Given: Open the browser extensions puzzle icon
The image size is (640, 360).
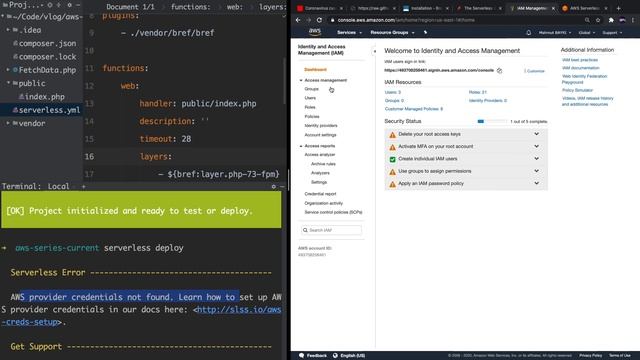Looking at the screenshot, I should (x=611, y=20).
